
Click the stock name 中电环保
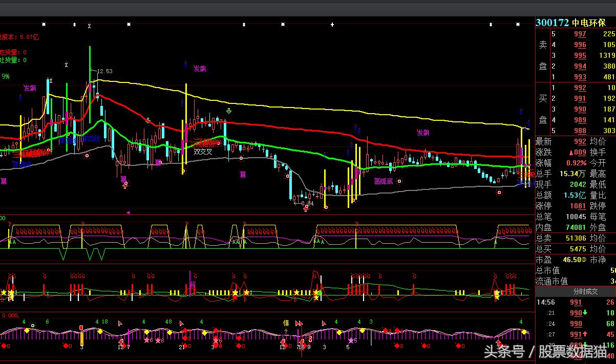[x=589, y=23]
